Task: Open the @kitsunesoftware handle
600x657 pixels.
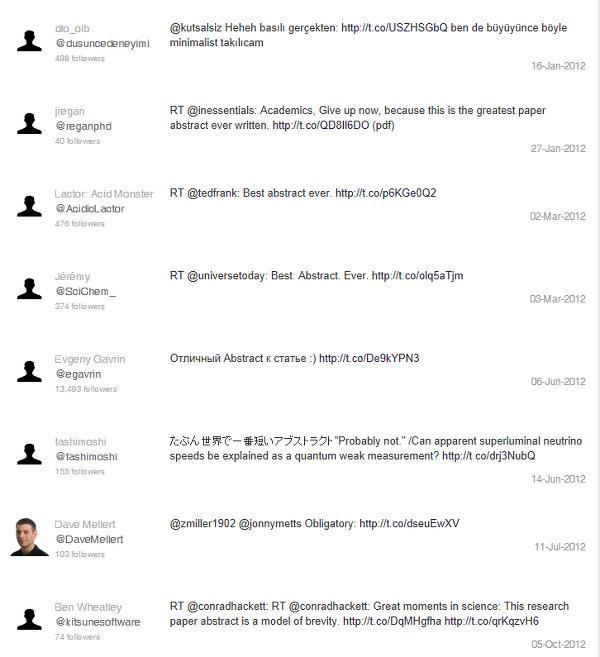Action: [98, 622]
